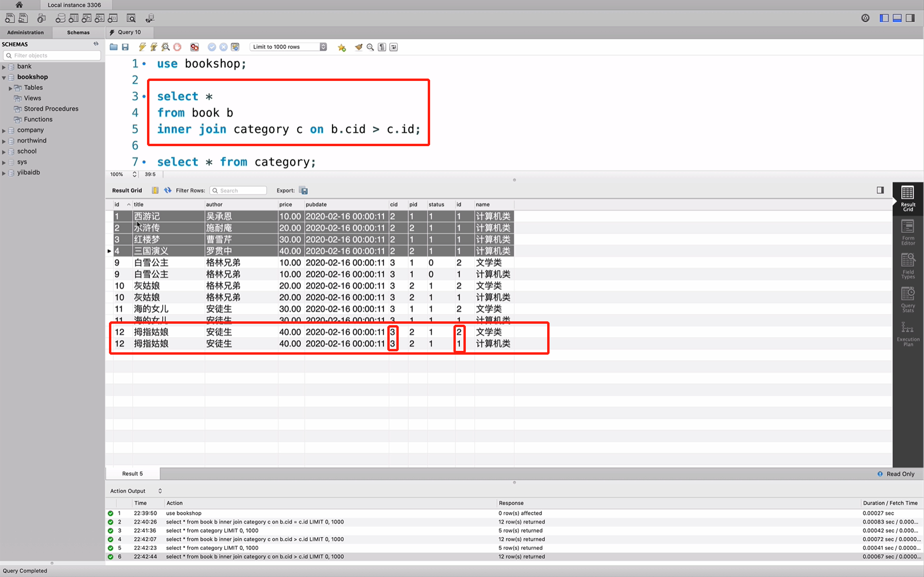Open find panel magnifier in editor toolbar

[x=370, y=47]
